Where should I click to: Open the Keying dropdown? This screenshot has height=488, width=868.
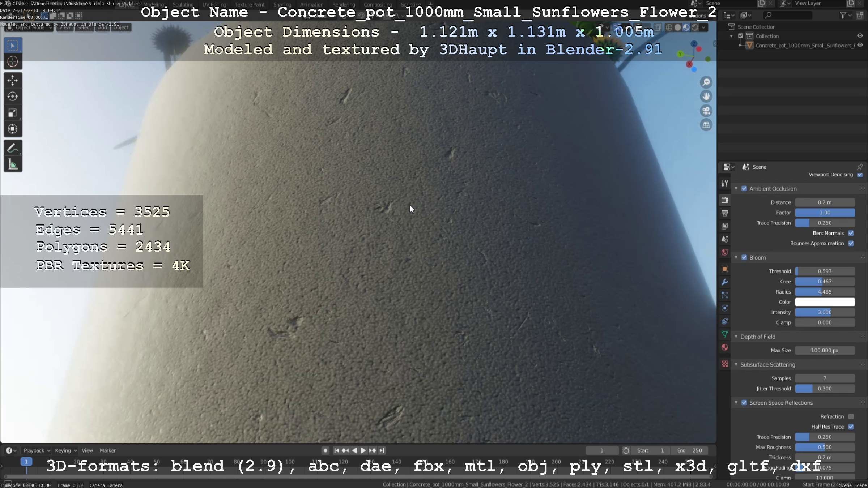(66, 450)
